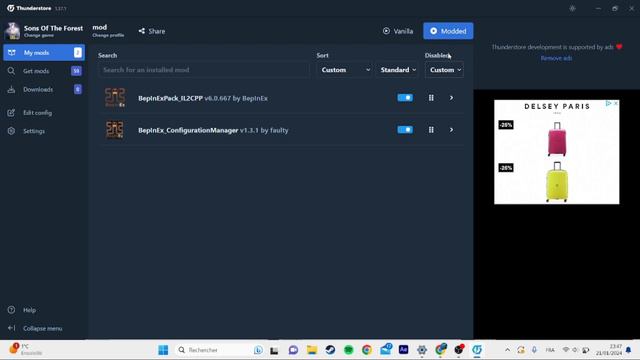Launch the game in Vanilla mode
Viewport: 640px width, 360px height.
pyautogui.click(x=398, y=31)
